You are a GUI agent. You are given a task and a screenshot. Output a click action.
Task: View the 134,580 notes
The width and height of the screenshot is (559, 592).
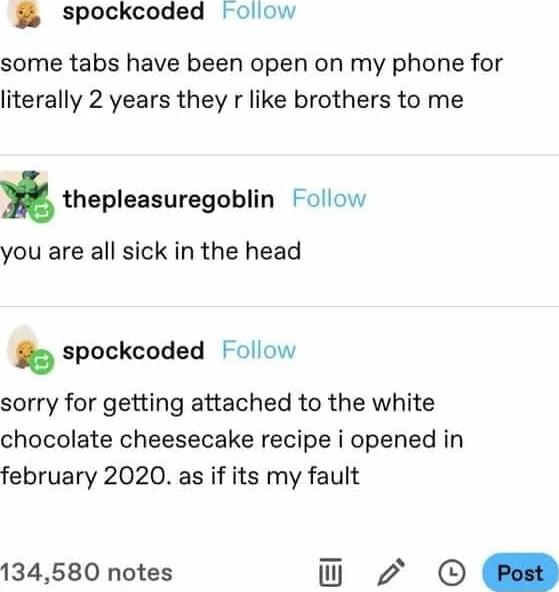pos(86,572)
